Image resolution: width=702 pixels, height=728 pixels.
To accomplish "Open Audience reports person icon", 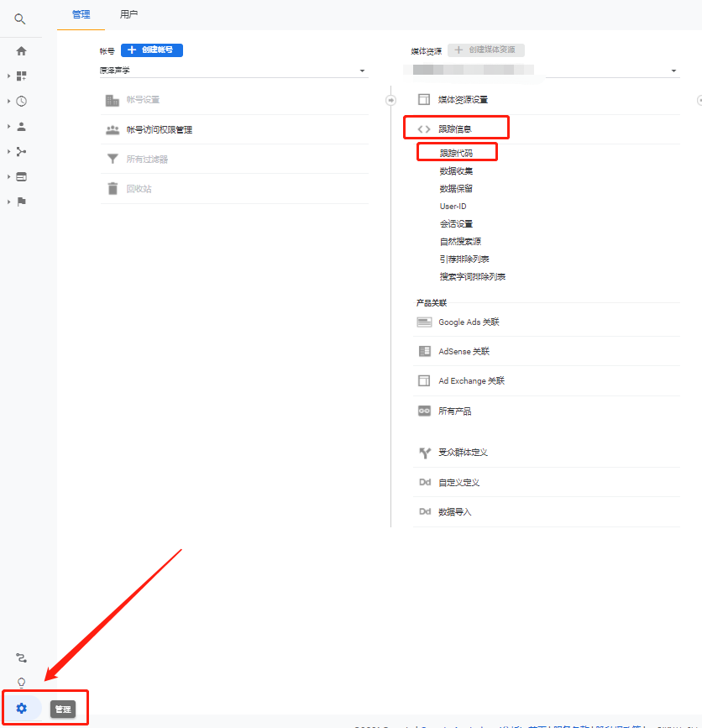I will coord(21,126).
